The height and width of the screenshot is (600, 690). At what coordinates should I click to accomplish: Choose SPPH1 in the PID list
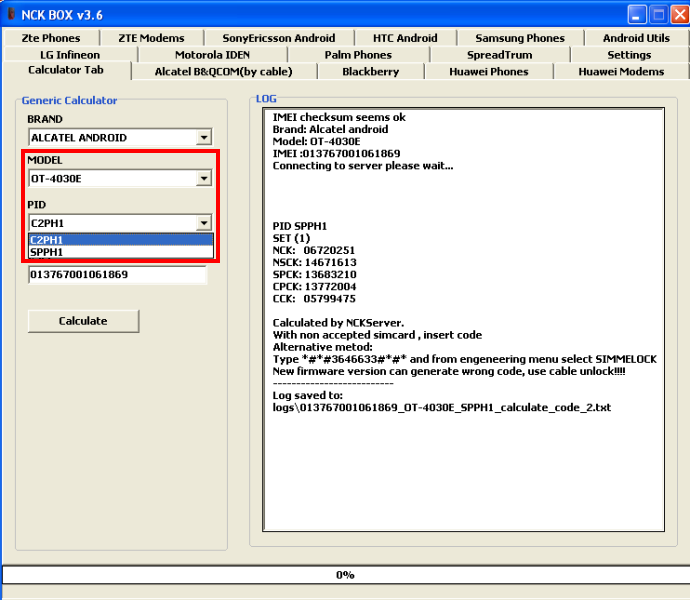pos(120,253)
